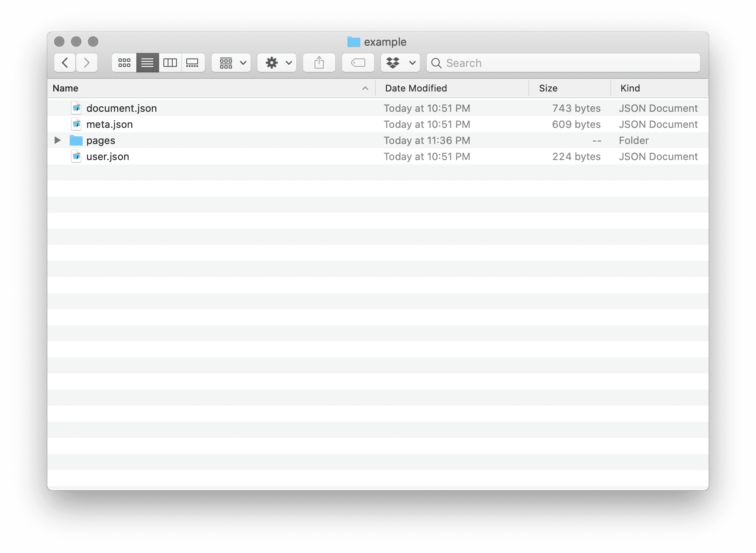Minimize the Finder window
This screenshot has width=756, height=553.
point(76,41)
